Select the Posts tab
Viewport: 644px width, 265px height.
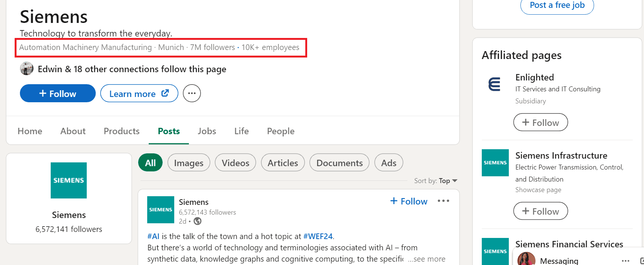click(x=169, y=131)
